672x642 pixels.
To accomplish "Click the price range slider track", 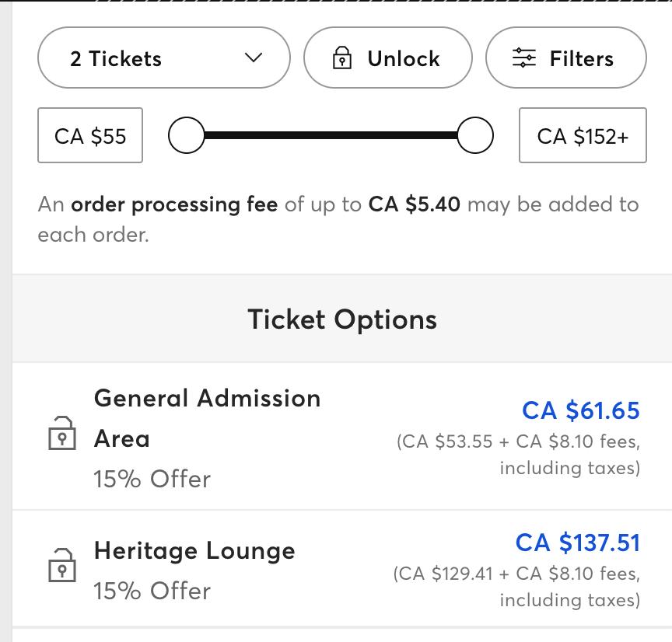I will (331, 136).
